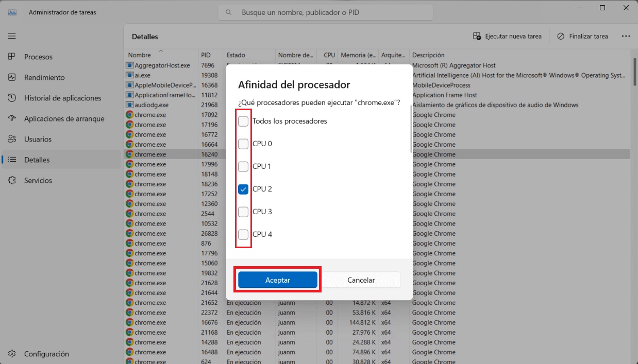Uncheck the CPU 2 checkbox
The width and height of the screenshot is (638, 364).
[x=243, y=189]
